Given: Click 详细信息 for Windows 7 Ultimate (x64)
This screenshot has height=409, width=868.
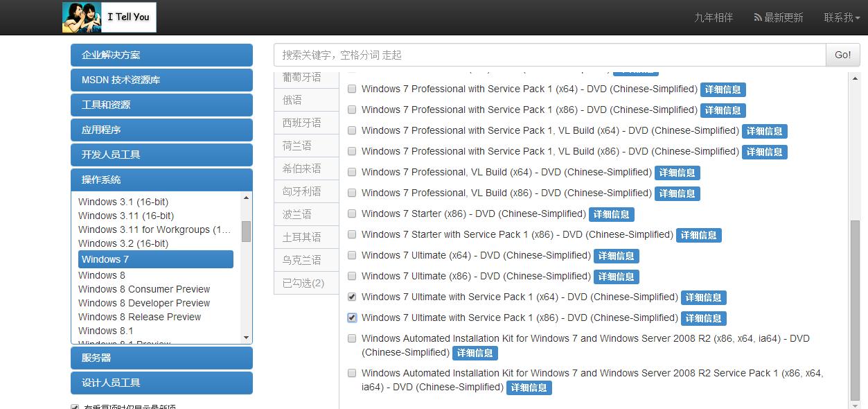Looking at the screenshot, I should (x=617, y=256).
